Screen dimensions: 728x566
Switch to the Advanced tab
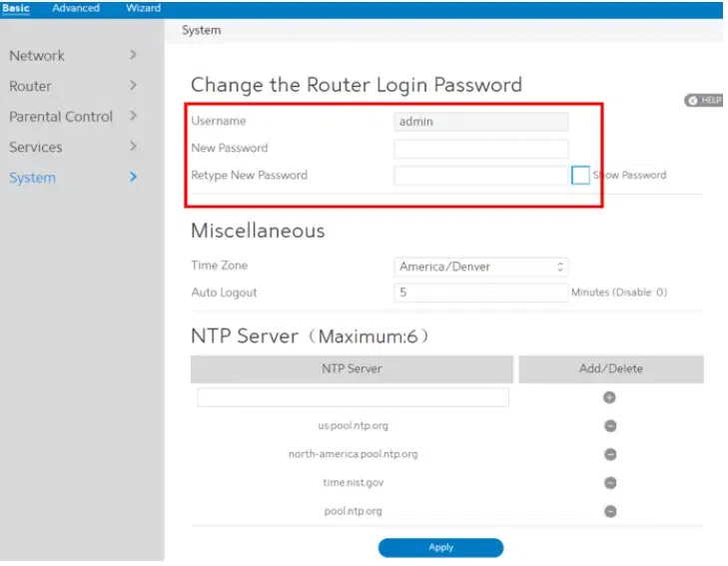(76, 8)
